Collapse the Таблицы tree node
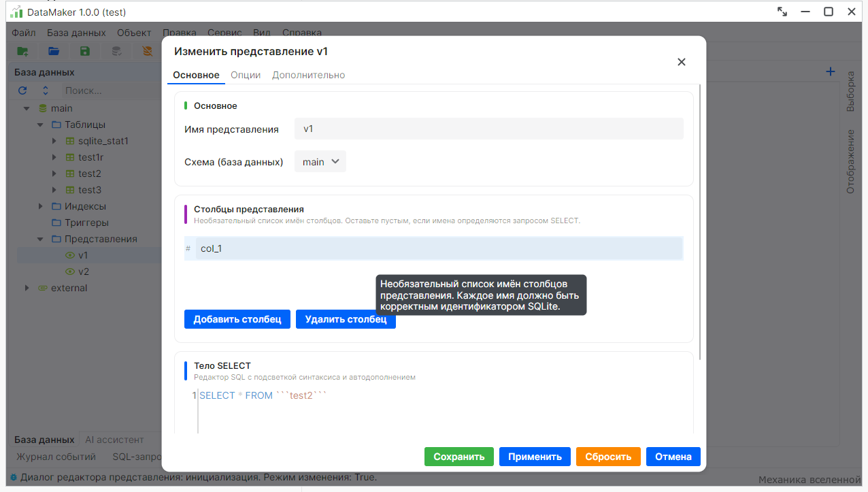Screen dimensions: 868x492 pos(40,125)
